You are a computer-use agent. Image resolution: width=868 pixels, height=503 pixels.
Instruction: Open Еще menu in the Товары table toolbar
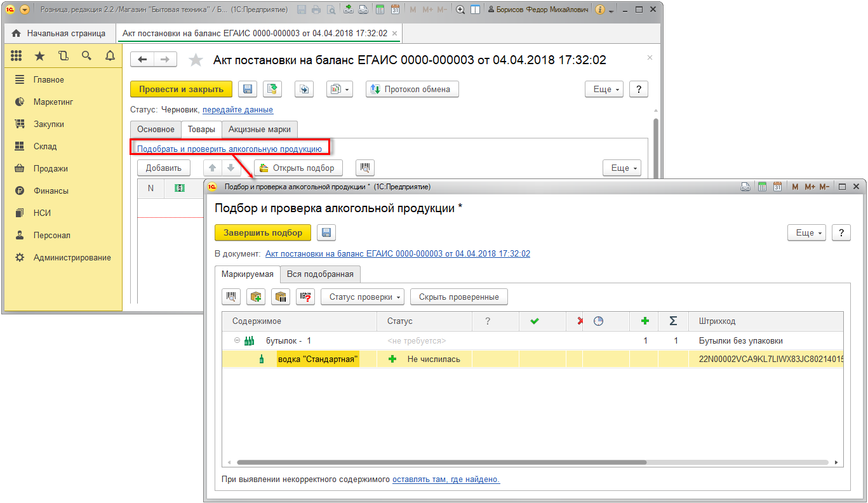[622, 168]
